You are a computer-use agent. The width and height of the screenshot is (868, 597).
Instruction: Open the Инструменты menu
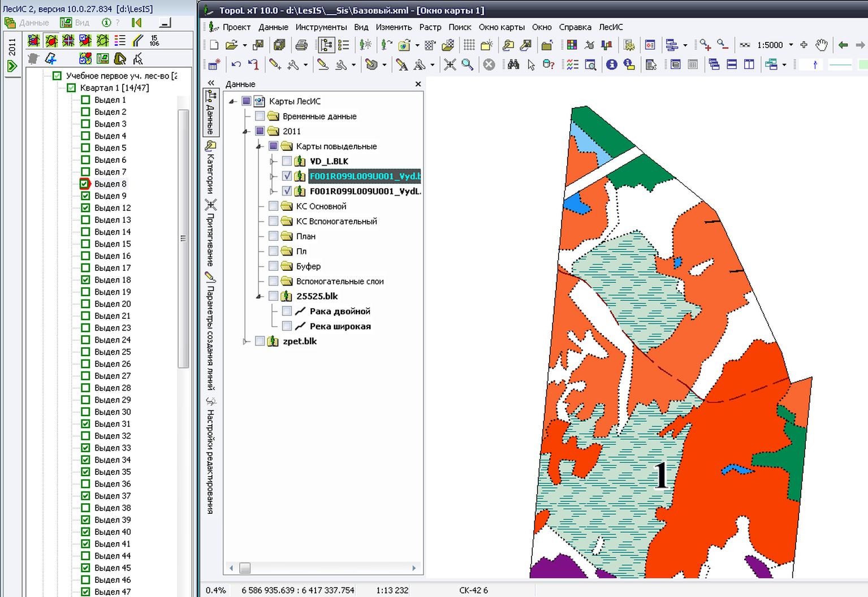(321, 27)
